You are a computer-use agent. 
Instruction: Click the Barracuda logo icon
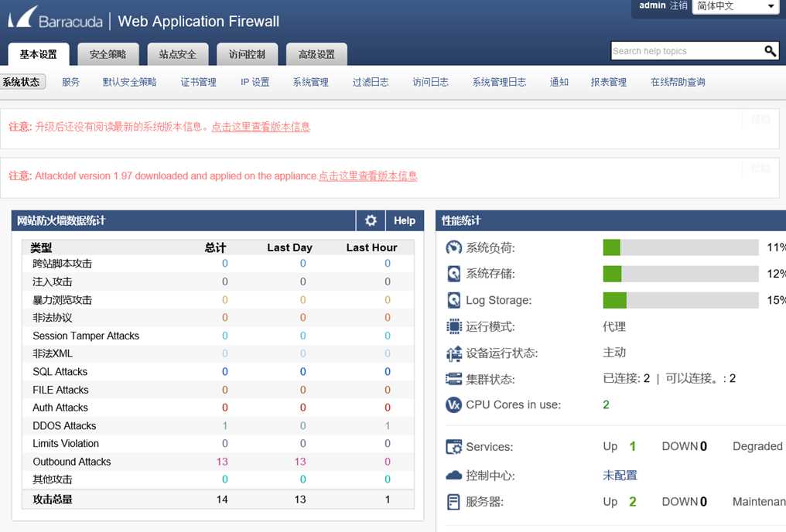(22, 17)
